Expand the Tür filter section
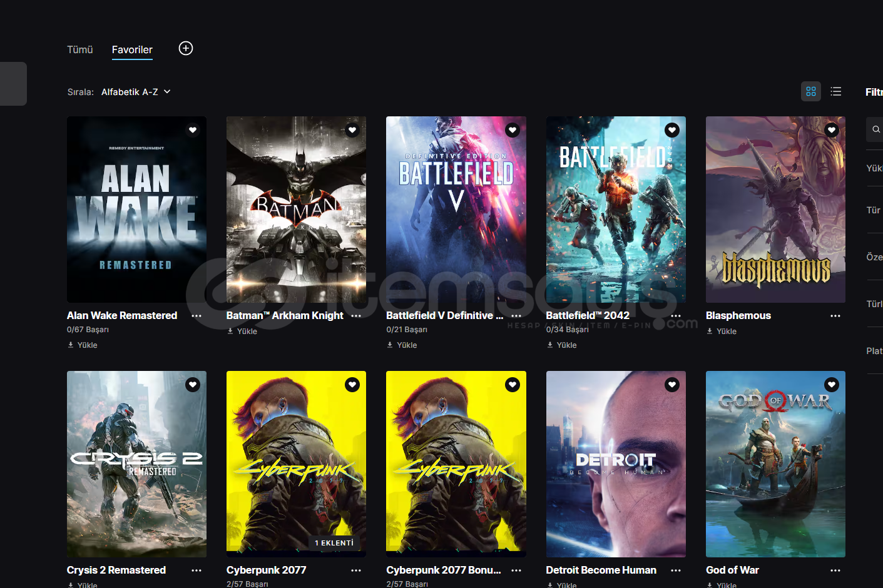The width and height of the screenshot is (883, 588). tap(874, 210)
